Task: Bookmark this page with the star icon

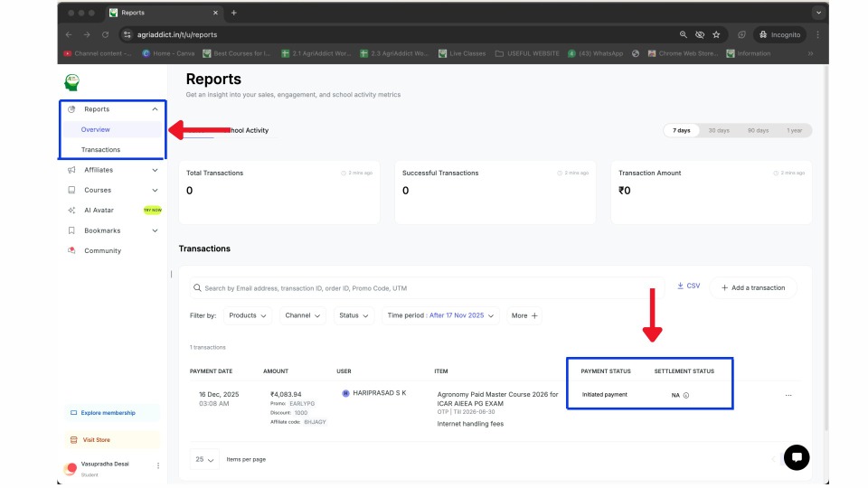Action: pos(716,34)
